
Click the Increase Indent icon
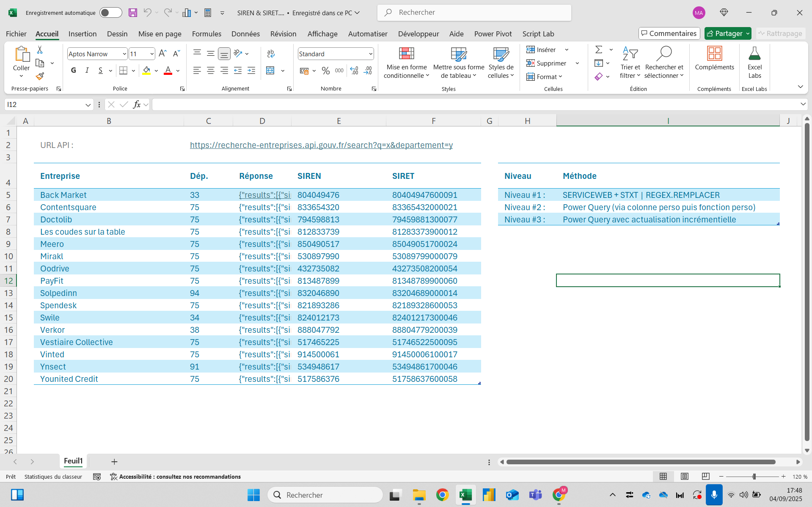pyautogui.click(x=251, y=71)
